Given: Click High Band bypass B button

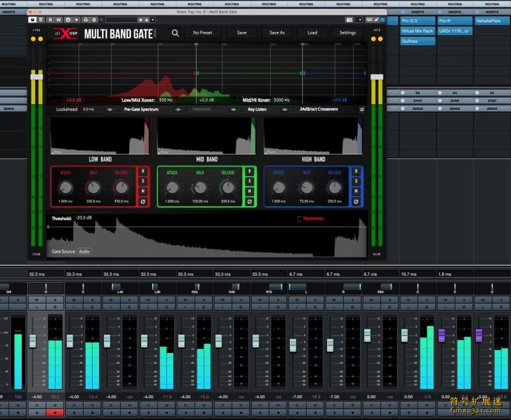Looking at the screenshot, I should [356, 171].
